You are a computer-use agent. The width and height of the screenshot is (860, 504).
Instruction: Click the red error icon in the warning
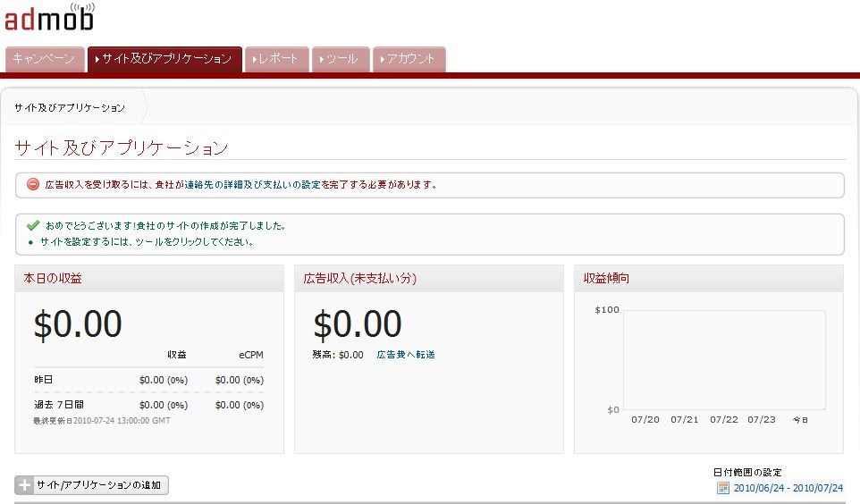click(33, 185)
